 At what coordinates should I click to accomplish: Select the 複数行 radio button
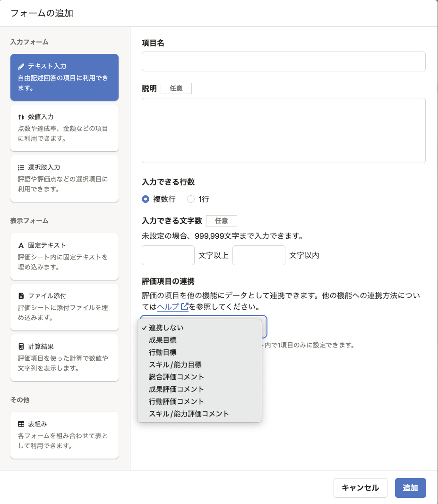[x=146, y=199]
